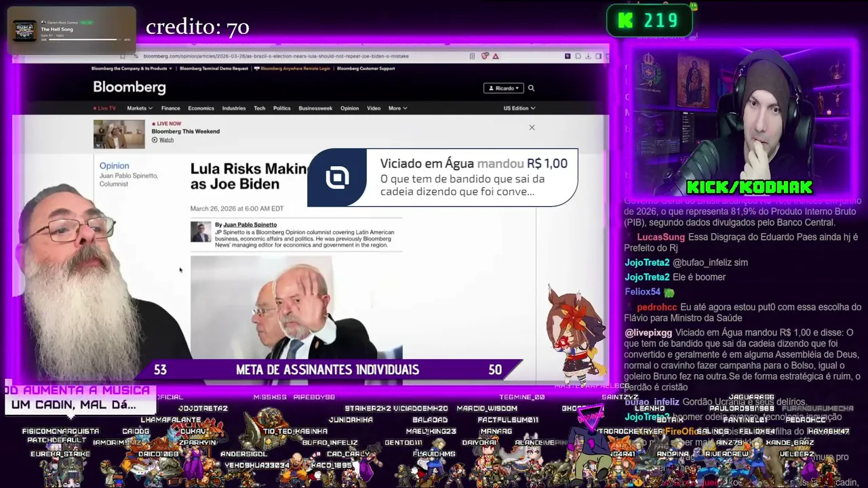Click the 'credito: 70' overlay text
Image resolution: width=868 pixels, height=488 pixels.
(x=197, y=27)
